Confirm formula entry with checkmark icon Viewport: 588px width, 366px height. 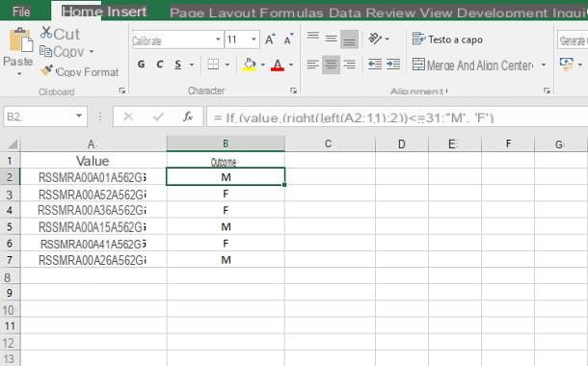pyautogui.click(x=158, y=117)
